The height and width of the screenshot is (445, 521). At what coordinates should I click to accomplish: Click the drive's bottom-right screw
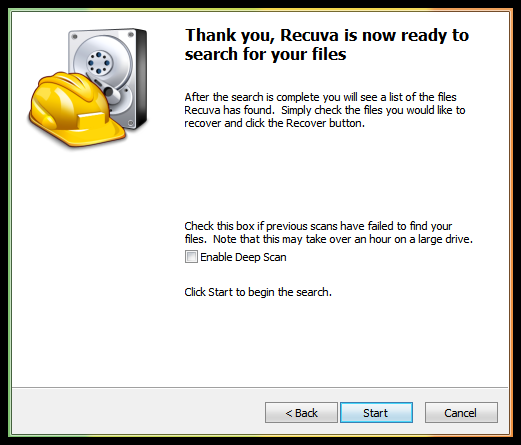point(131,123)
